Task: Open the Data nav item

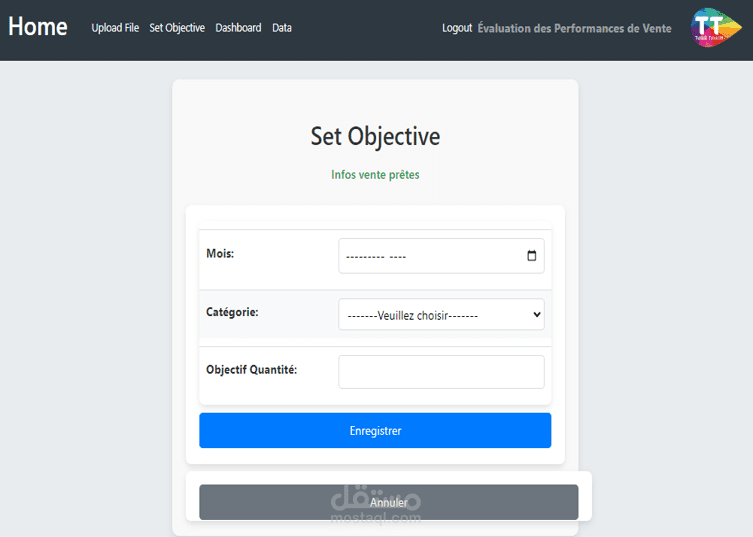Action: click(x=282, y=28)
